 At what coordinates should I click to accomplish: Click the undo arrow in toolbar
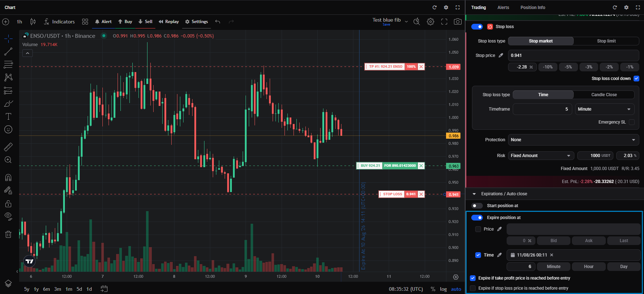click(x=218, y=22)
